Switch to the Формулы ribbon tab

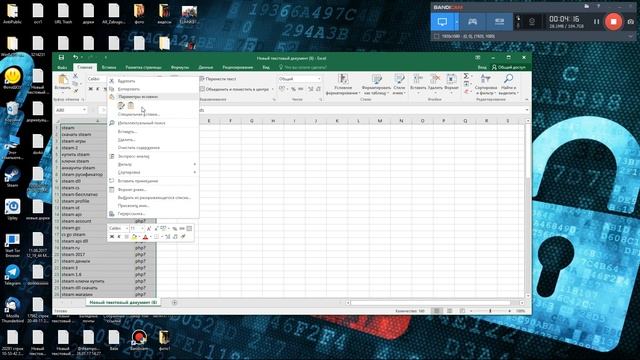pos(180,67)
